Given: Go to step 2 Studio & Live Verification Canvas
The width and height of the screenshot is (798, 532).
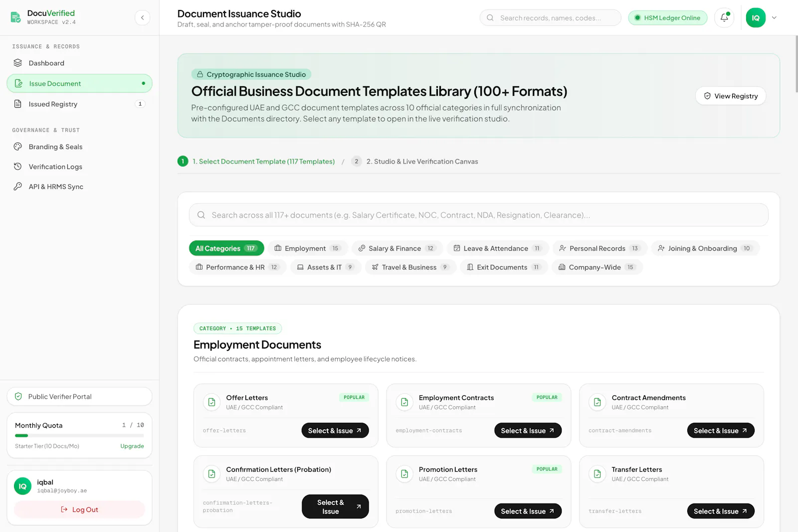Looking at the screenshot, I should pos(415,161).
